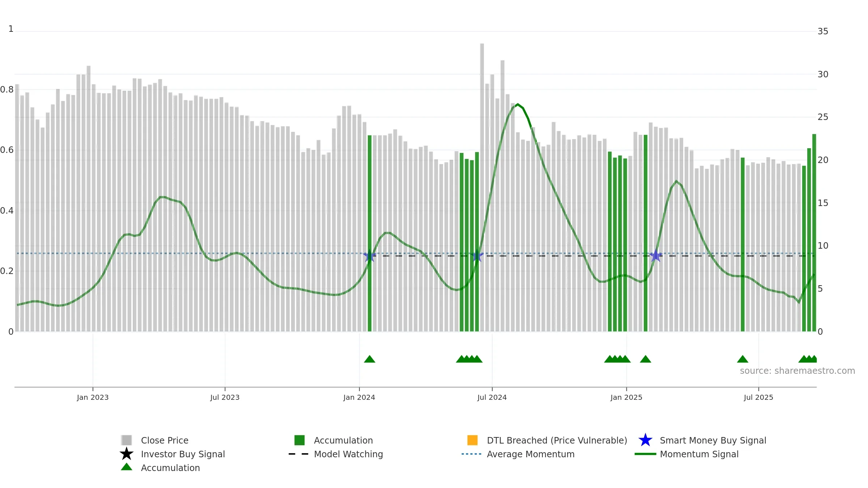Click the Jan 2025 axis label
868x488 pixels.
[x=626, y=397]
